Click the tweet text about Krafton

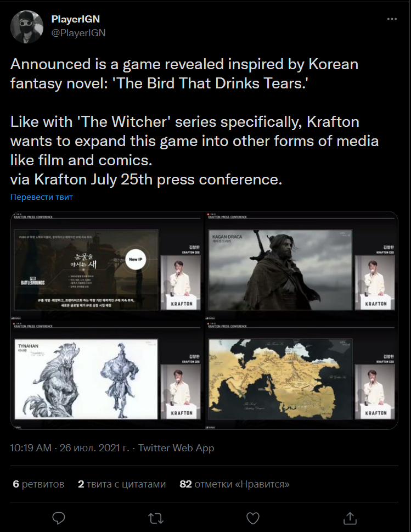tap(194, 121)
